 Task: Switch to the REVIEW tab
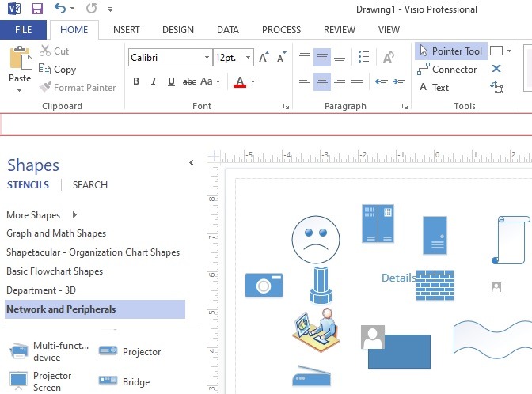pyautogui.click(x=340, y=30)
